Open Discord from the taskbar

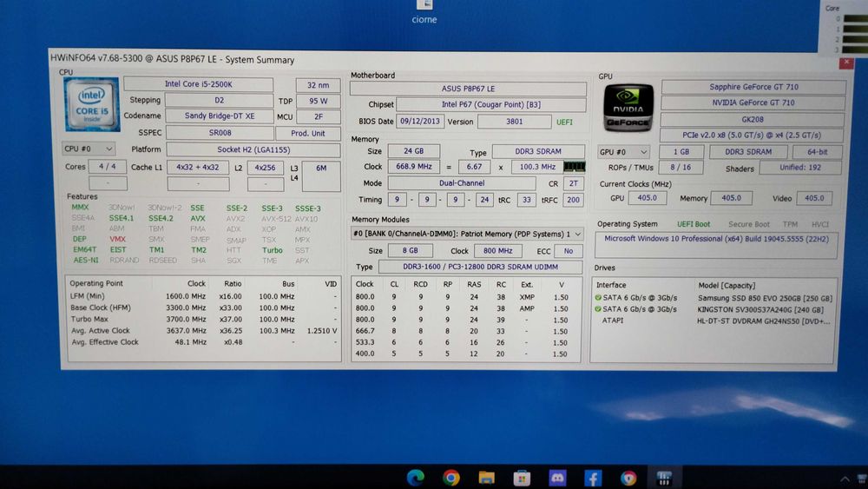pos(557,478)
